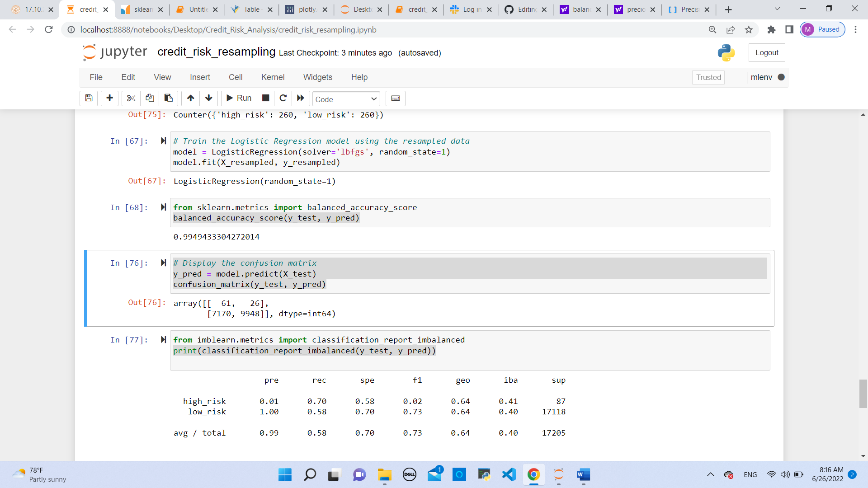
Task: Restart the kernel via the refresh icon
Action: (x=283, y=99)
